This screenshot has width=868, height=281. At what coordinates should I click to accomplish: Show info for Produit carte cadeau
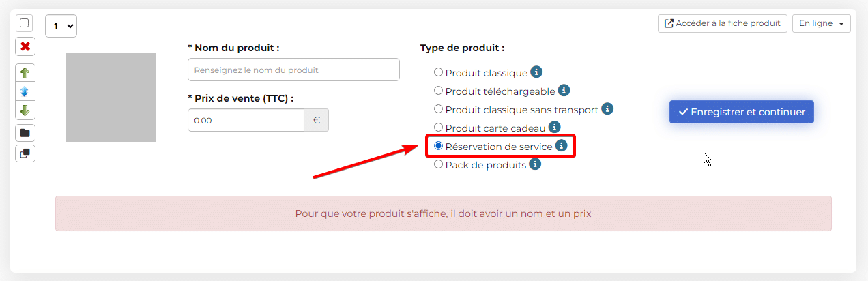click(x=554, y=127)
